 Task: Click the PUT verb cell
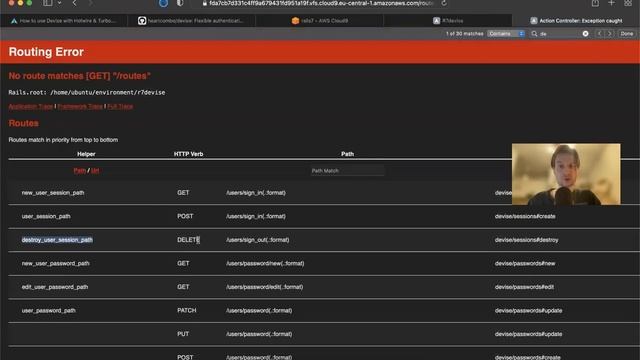tap(183, 334)
